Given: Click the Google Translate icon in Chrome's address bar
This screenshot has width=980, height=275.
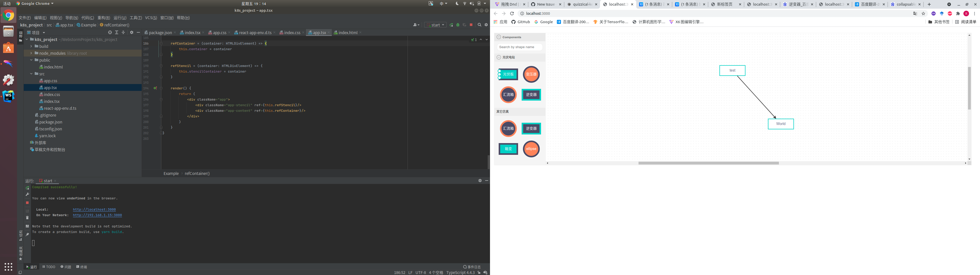Looking at the screenshot, I should tap(915, 13).
